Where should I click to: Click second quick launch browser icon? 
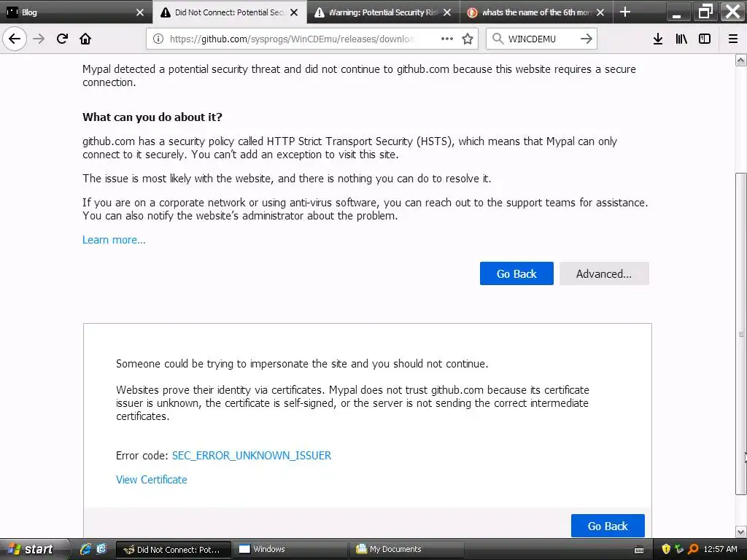(x=101, y=549)
